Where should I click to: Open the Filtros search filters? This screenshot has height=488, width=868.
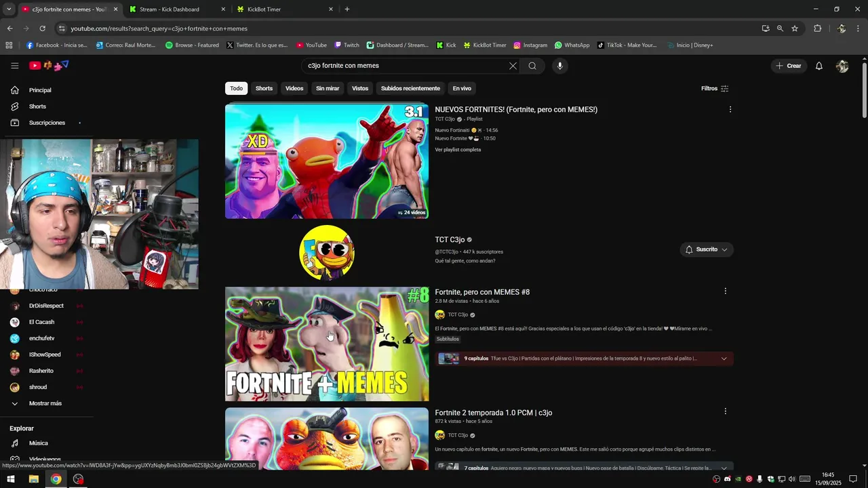click(x=715, y=88)
